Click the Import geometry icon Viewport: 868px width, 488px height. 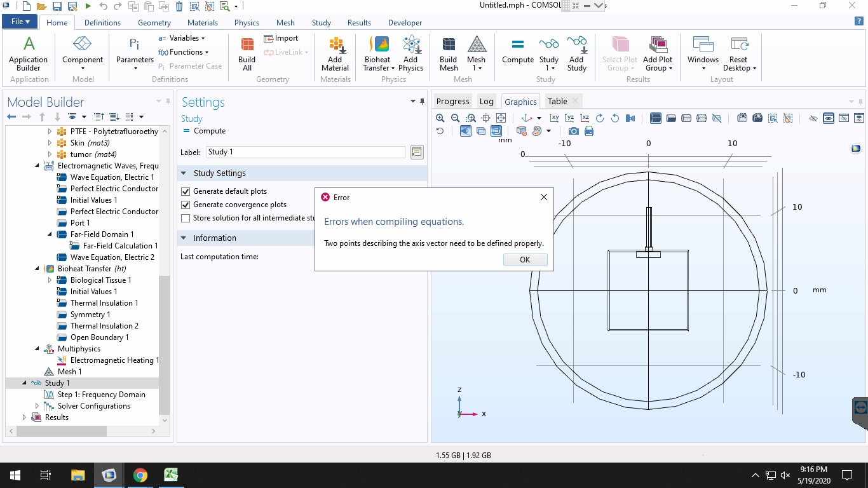[281, 38]
